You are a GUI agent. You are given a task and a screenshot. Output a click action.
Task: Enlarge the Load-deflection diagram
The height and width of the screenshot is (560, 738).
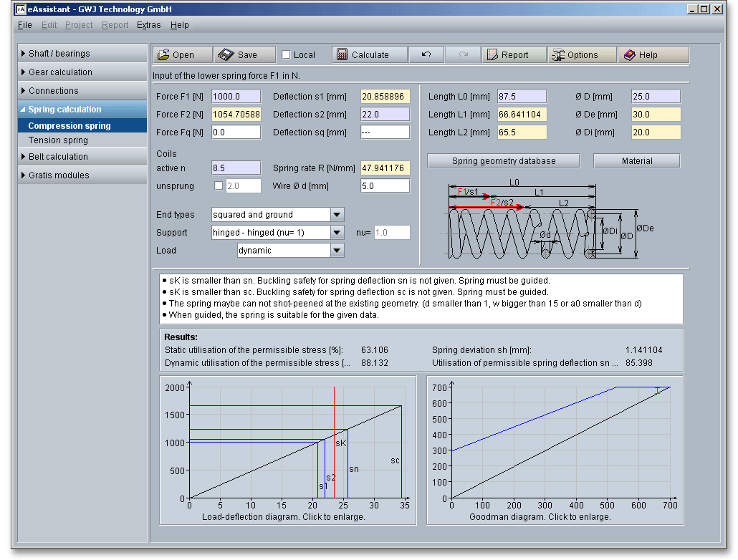click(287, 444)
